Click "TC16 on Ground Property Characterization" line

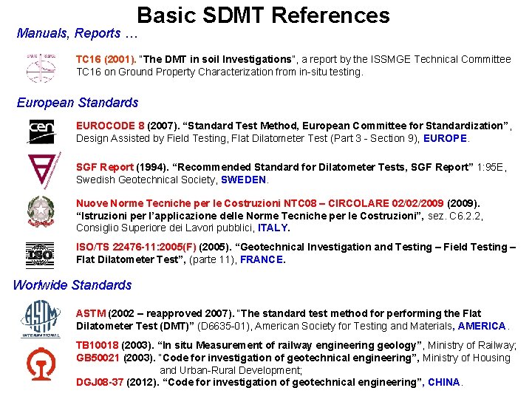(219, 72)
